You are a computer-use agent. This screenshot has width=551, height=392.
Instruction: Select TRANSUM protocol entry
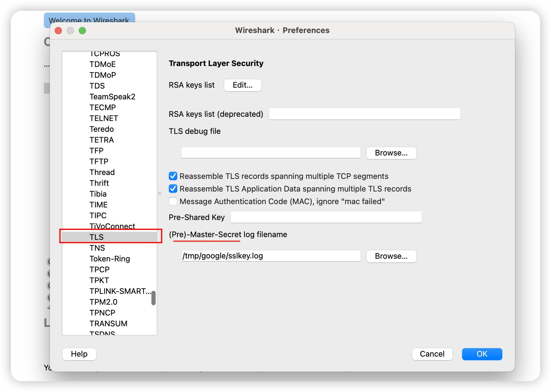(x=109, y=324)
